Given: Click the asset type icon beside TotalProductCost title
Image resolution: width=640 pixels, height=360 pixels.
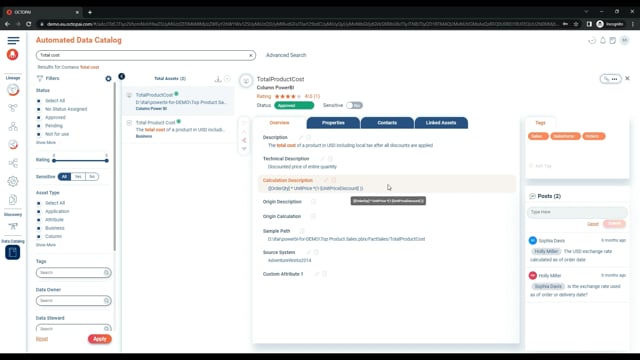Looking at the screenshot, I should coord(246,81).
